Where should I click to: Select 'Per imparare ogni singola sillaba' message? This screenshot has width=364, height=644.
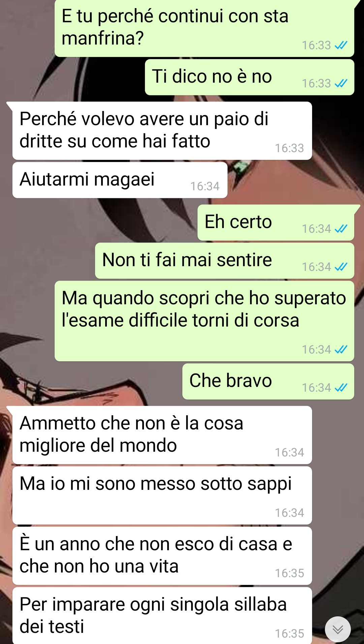[x=162, y=616]
